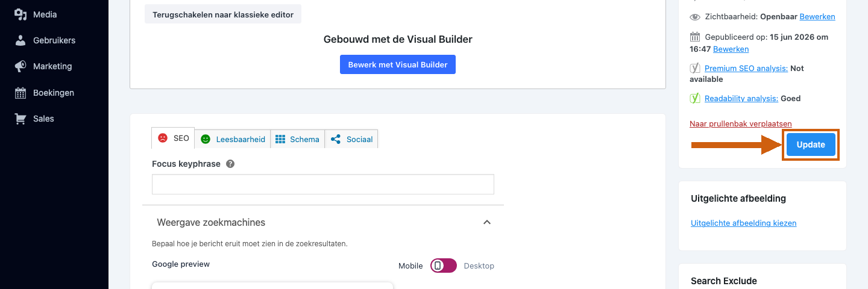
Task: Open the Sociaal tab
Action: tap(351, 139)
